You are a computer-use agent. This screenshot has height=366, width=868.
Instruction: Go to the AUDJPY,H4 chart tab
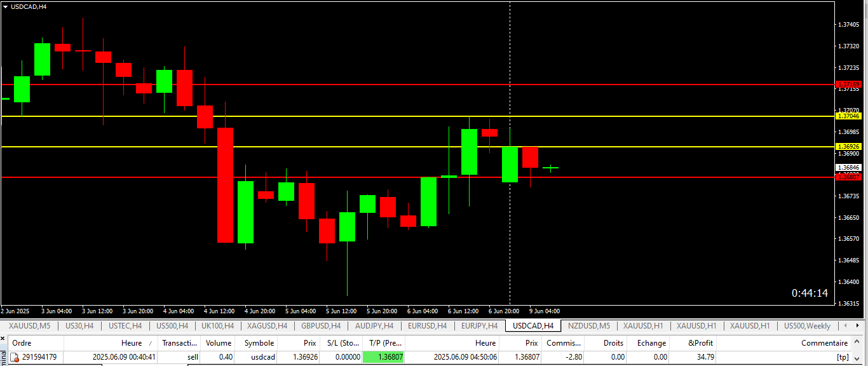pos(374,326)
